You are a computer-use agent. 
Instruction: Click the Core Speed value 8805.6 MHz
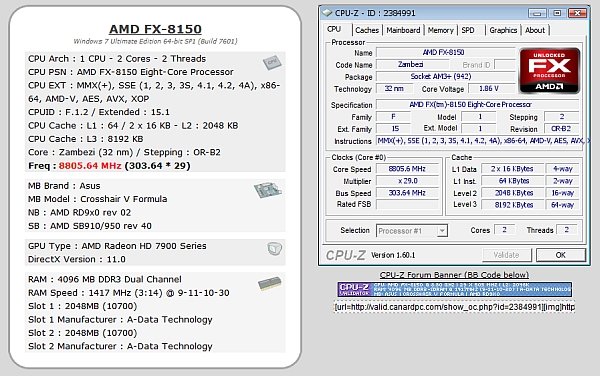(x=407, y=169)
